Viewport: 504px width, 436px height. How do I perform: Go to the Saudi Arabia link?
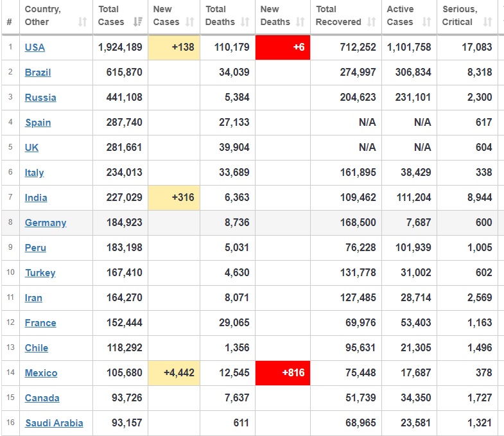(x=54, y=423)
